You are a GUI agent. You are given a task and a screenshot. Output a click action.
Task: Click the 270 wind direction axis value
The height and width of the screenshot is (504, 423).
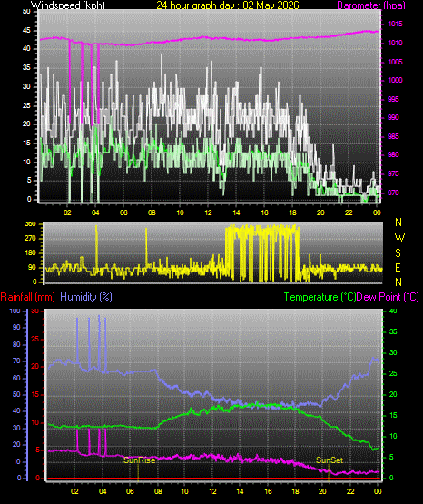click(30, 239)
